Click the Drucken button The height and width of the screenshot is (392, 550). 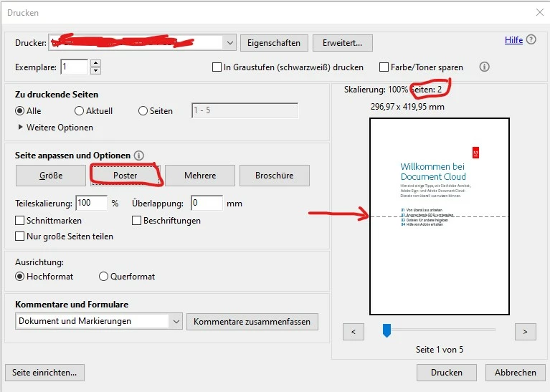click(447, 373)
